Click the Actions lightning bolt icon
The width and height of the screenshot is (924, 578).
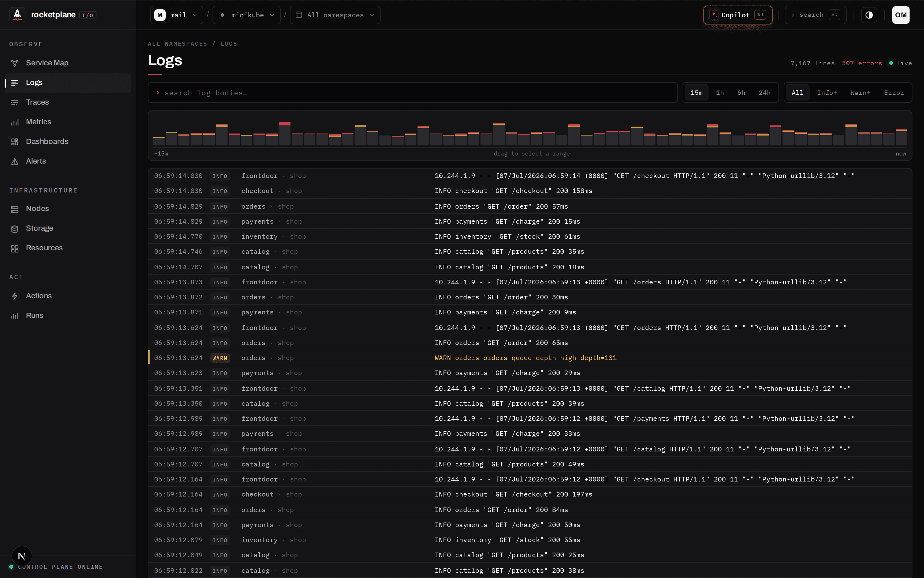[15, 296]
